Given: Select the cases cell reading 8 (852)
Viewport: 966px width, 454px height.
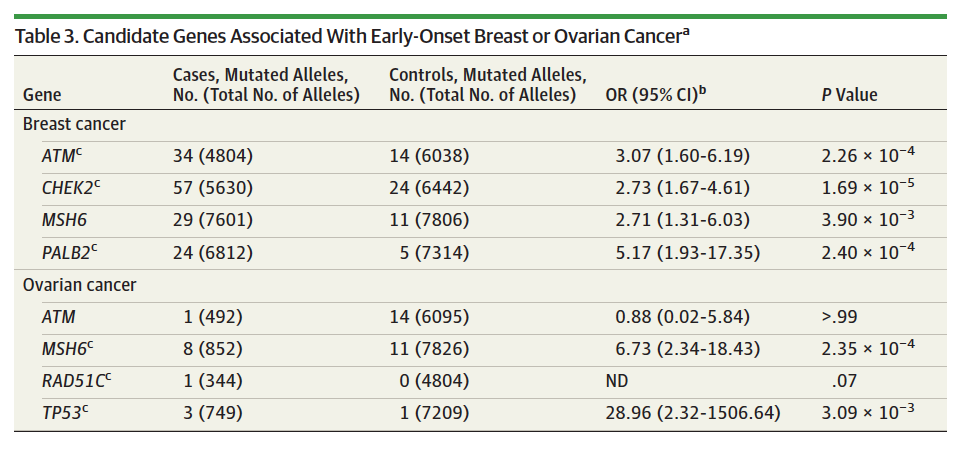Looking at the screenshot, I should pos(208,349).
